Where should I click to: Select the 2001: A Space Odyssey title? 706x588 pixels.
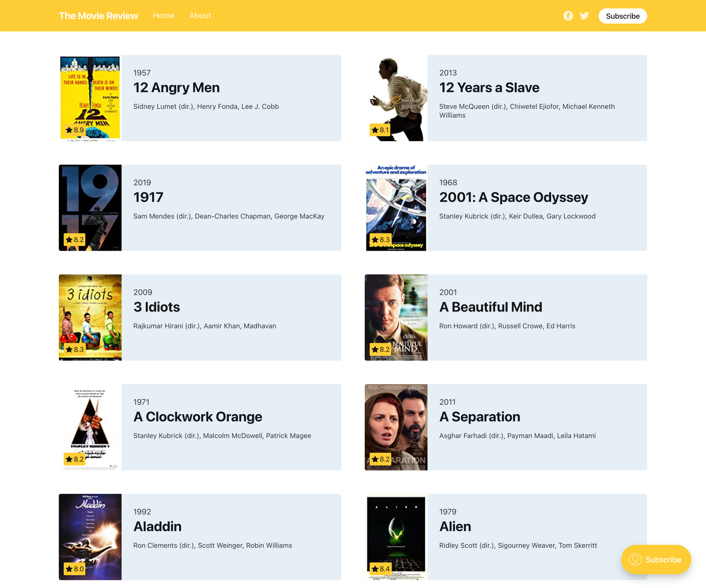coord(514,197)
